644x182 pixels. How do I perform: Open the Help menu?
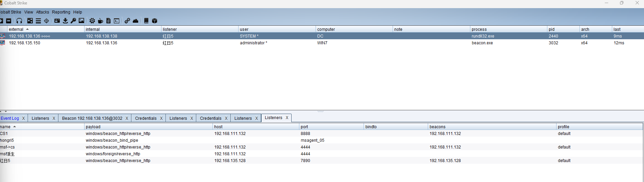pos(78,12)
